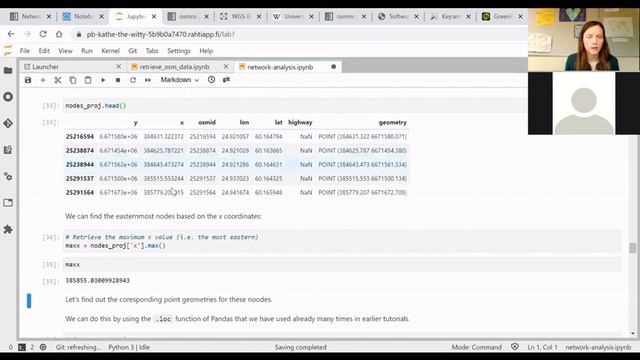
Task: Go forward with the browser forward arrow
Action: coord(27,34)
